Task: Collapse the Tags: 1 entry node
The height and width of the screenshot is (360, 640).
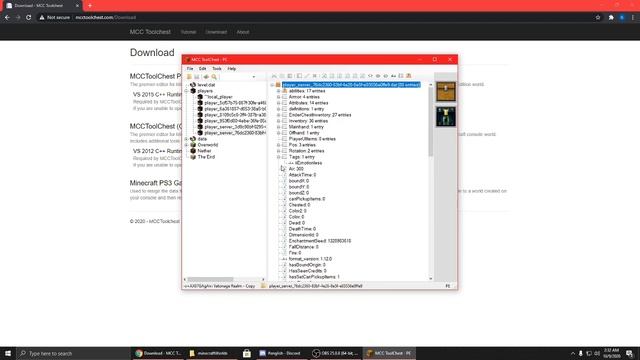Action: click(279, 157)
